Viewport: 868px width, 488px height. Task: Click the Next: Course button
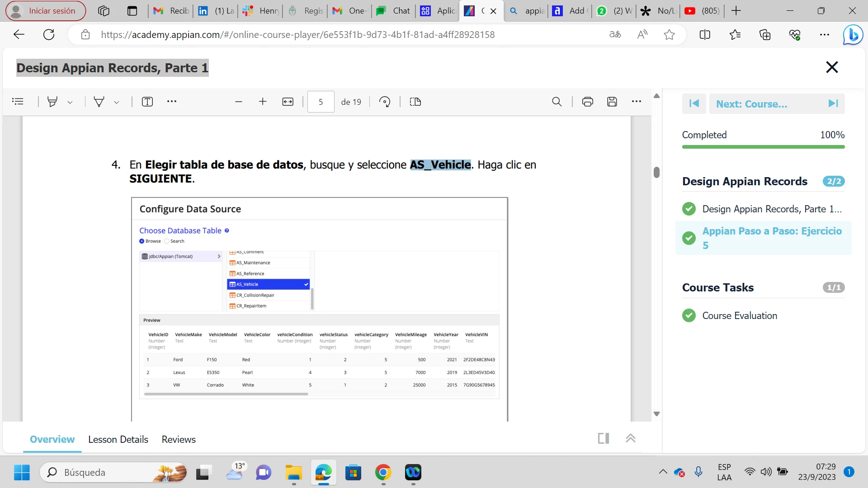pos(777,104)
